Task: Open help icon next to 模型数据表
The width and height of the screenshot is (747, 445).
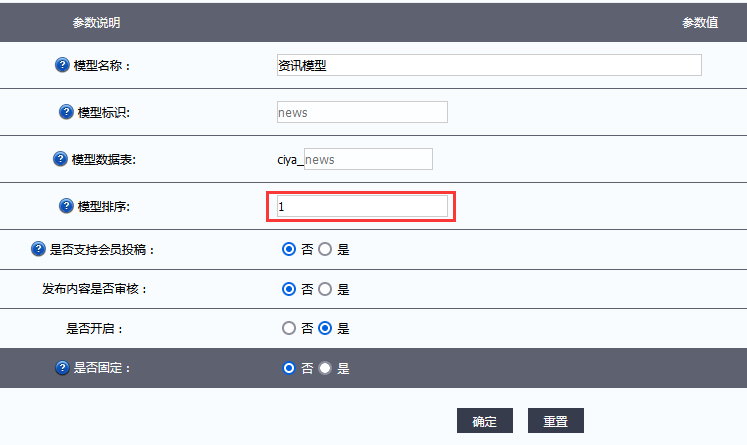Action: click(60, 159)
